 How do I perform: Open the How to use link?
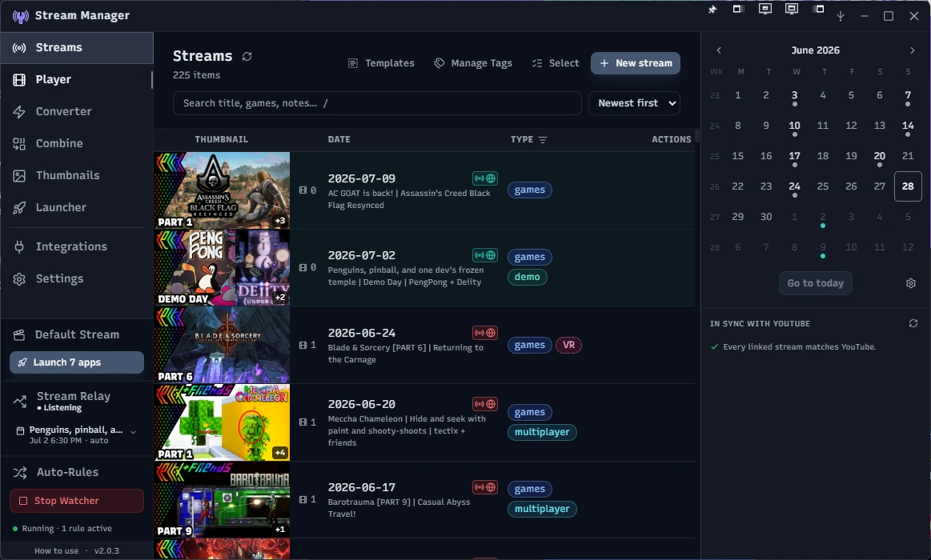tap(56, 551)
